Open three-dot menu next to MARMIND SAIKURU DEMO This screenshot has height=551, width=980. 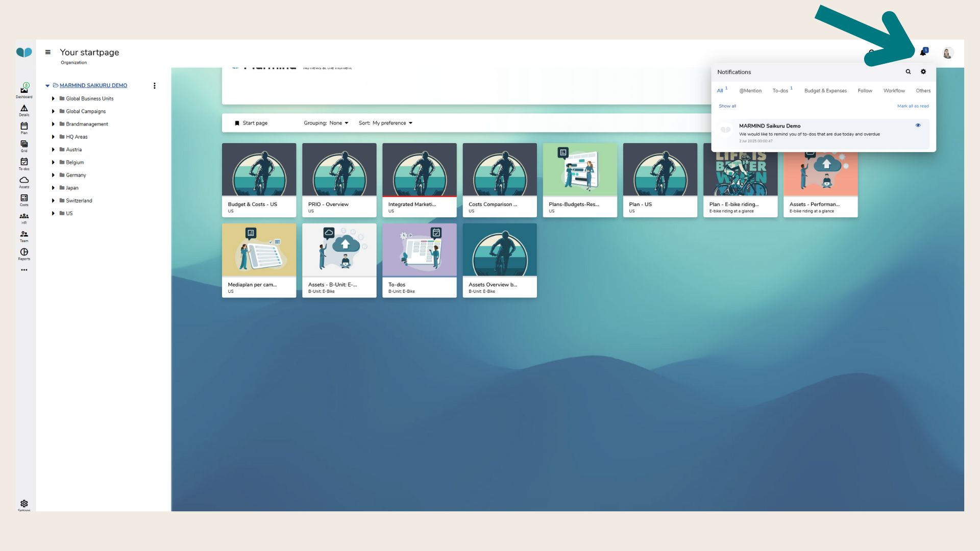point(155,86)
